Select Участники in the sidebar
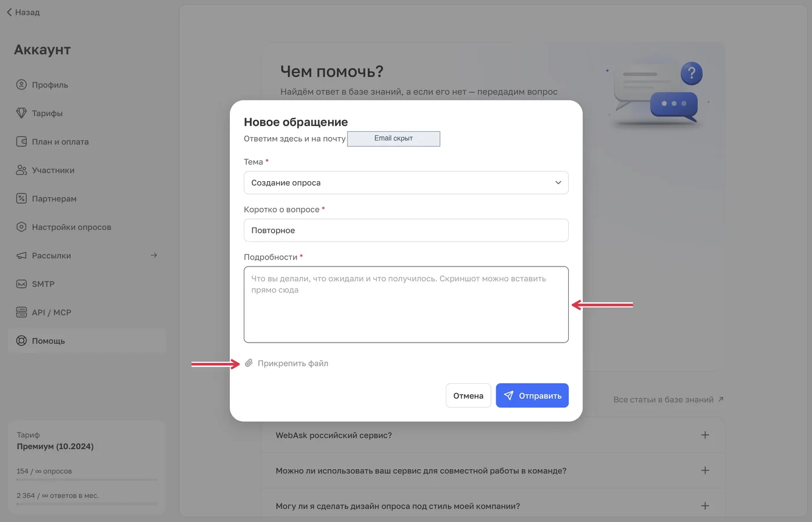The height and width of the screenshot is (522, 812). coord(87,170)
